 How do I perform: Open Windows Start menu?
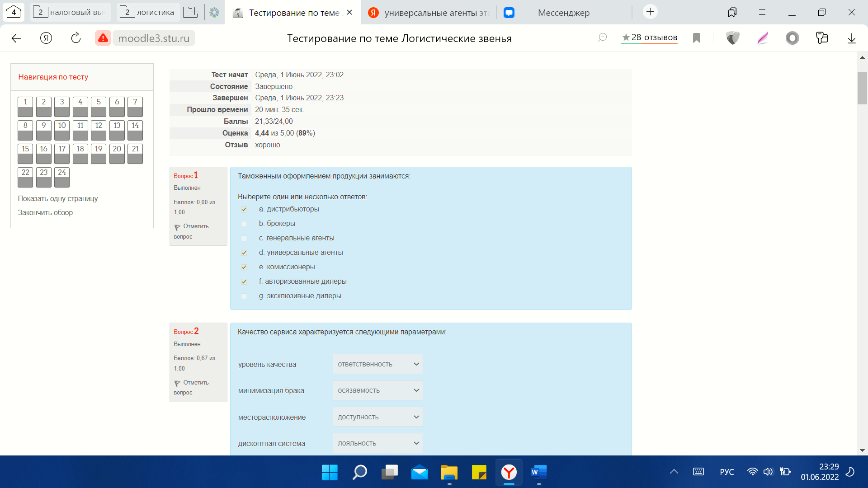click(x=330, y=472)
